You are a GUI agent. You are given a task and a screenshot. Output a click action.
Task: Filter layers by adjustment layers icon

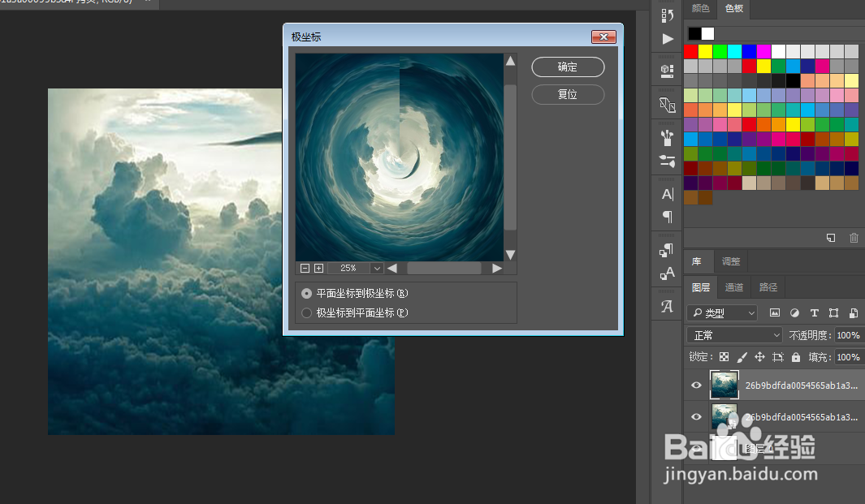tap(794, 312)
